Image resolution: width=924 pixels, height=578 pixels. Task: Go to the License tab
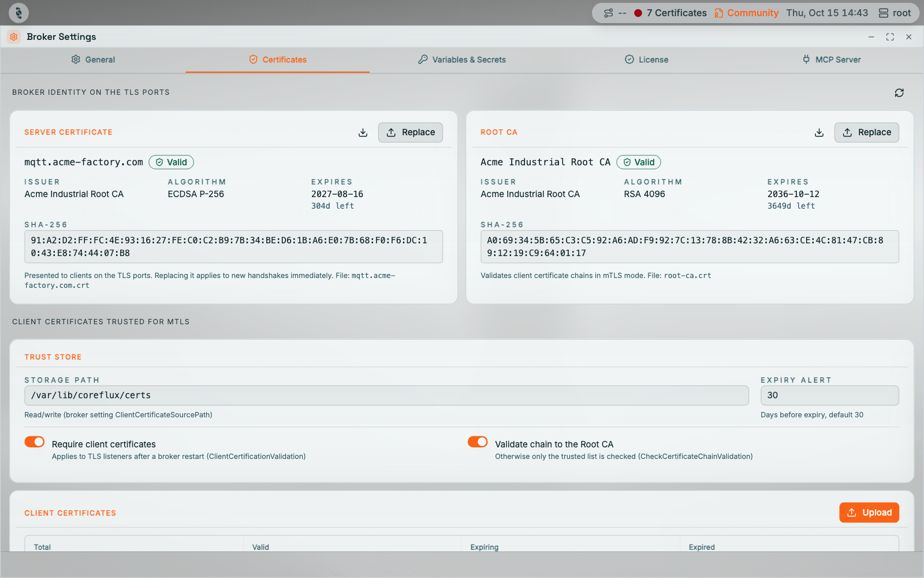click(x=646, y=60)
